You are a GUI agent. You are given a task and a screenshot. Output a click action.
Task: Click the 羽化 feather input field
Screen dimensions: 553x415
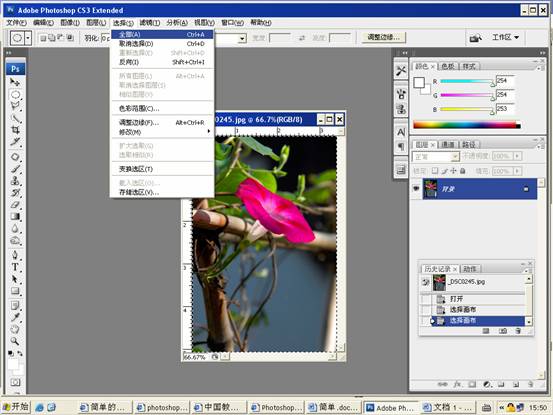click(105, 38)
